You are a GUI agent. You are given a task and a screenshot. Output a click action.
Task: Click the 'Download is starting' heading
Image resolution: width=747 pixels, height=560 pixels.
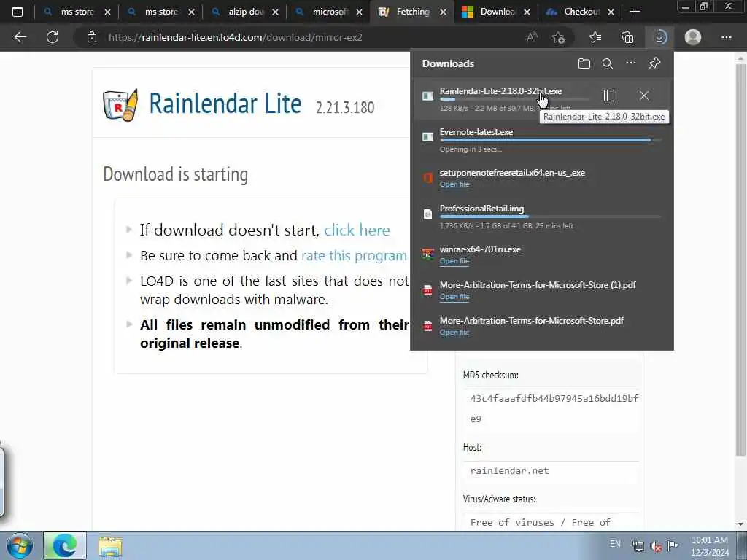(175, 174)
